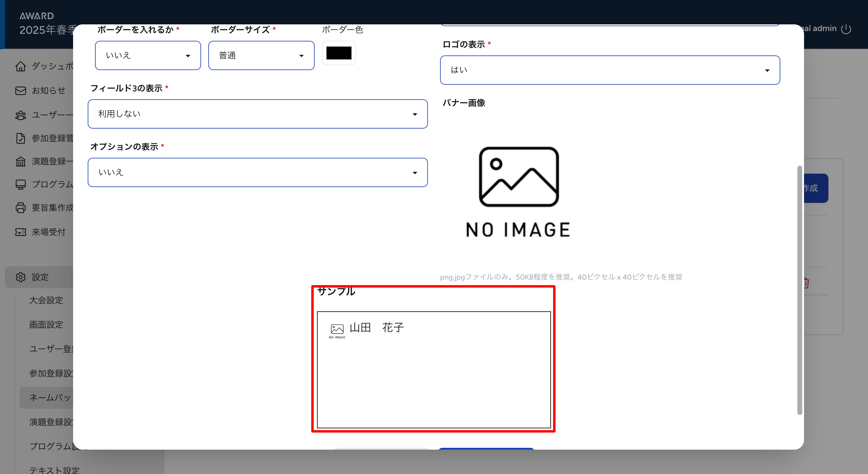The image size is (868, 474).
Task: Click the 演題登録 building icon
Action: click(x=20, y=161)
